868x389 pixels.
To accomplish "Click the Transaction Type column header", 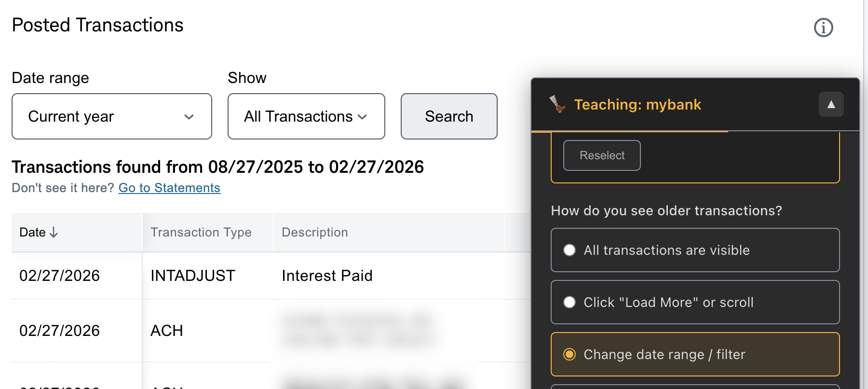I will point(201,232).
